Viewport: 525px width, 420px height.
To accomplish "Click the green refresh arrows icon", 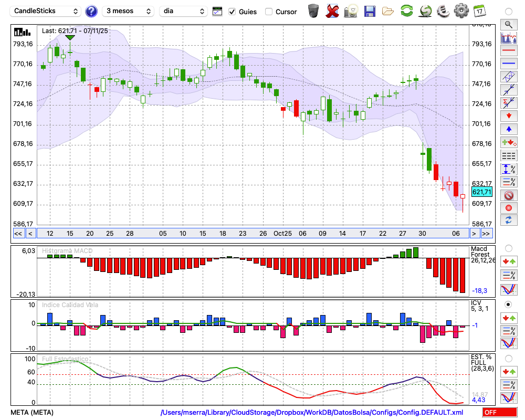I will click(x=406, y=11).
